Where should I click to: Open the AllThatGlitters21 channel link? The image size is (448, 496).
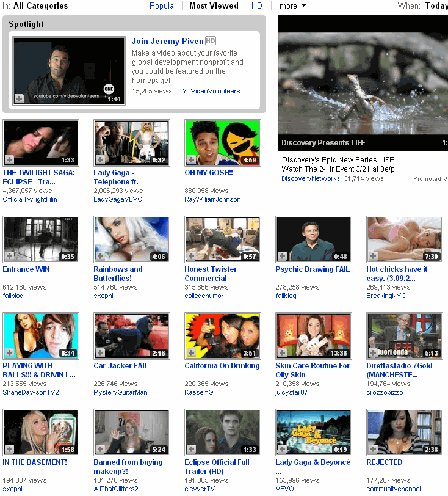click(x=117, y=489)
